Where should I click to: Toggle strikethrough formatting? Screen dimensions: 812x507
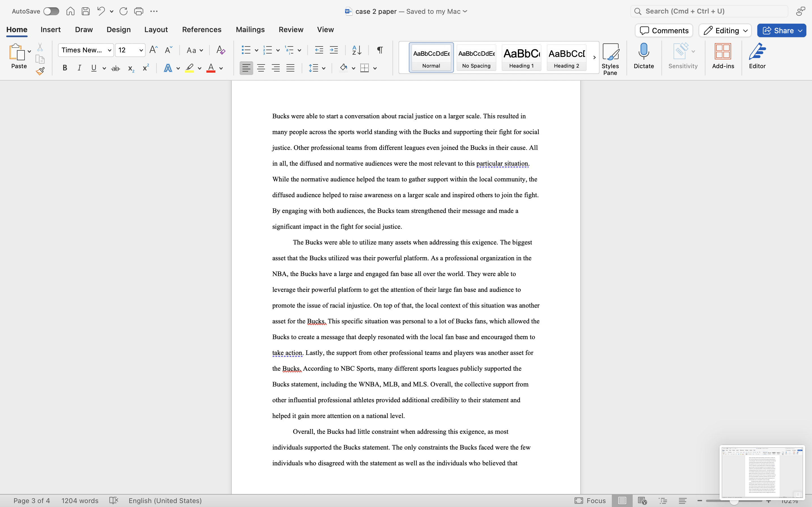(115, 68)
